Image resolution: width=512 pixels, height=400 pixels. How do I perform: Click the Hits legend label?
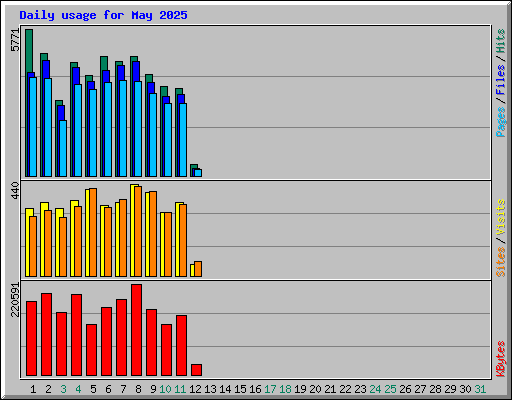(x=500, y=41)
